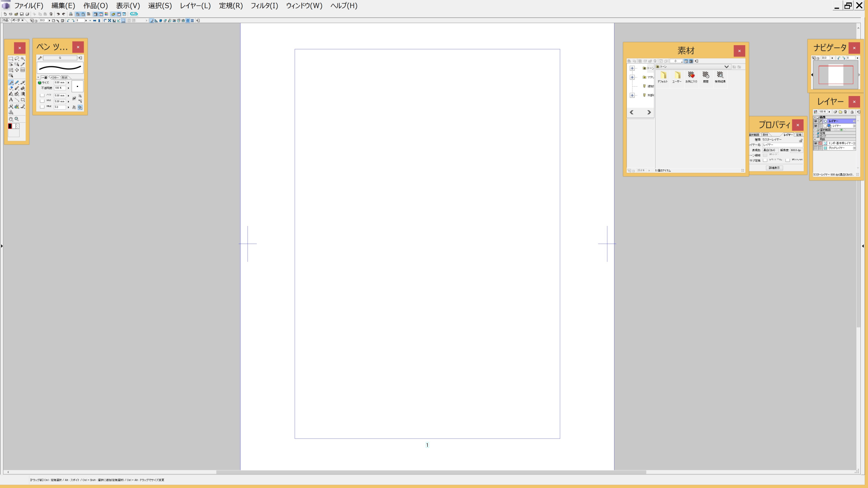Screen dimensions: 868x488
Task: Select the Hand (grab) tool
Action: click(11, 119)
